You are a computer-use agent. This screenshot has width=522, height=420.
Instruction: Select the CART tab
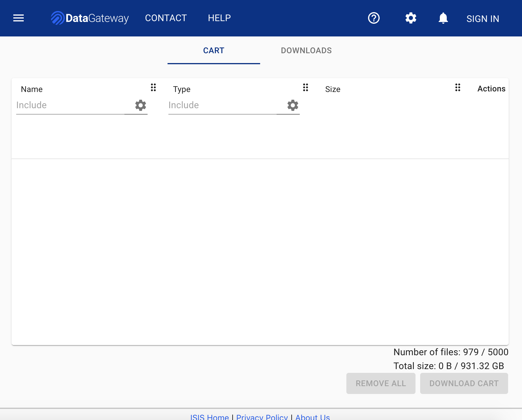pyautogui.click(x=214, y=51)
